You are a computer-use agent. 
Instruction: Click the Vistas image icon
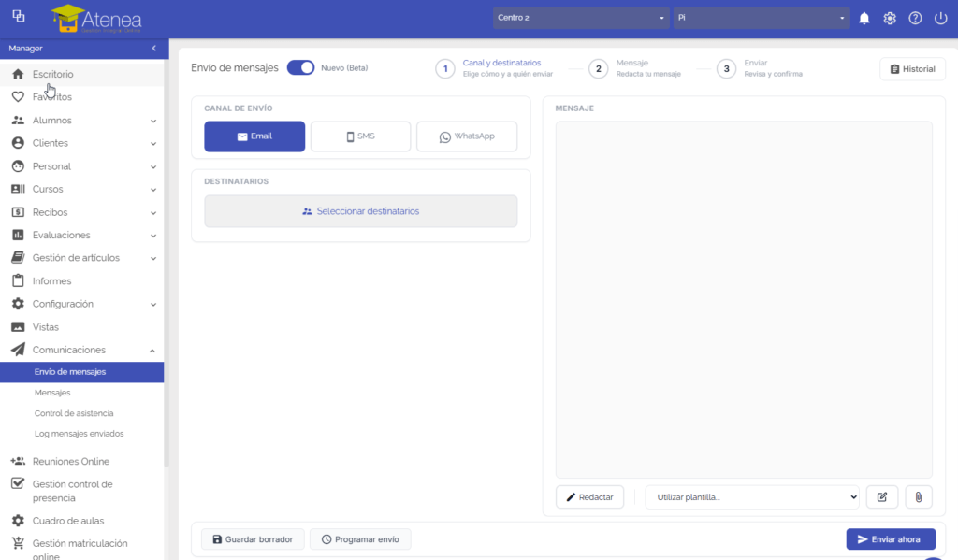coord(18,326)
